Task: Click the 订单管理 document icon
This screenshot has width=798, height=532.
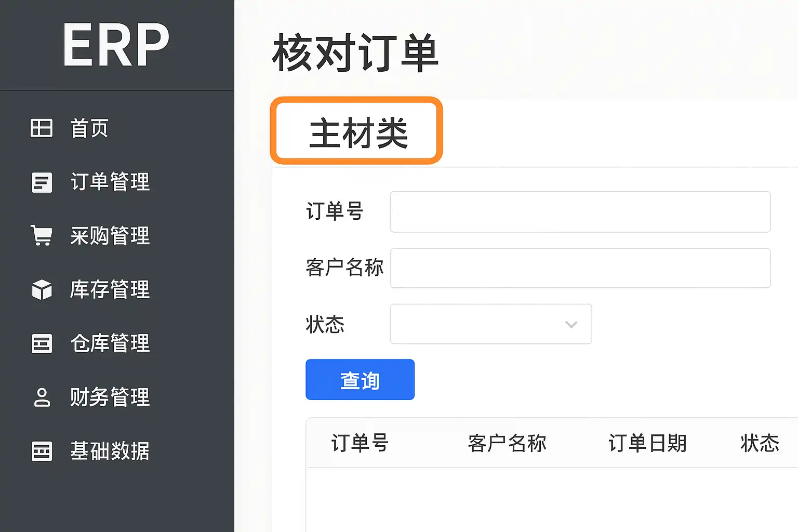Action: 42,182
